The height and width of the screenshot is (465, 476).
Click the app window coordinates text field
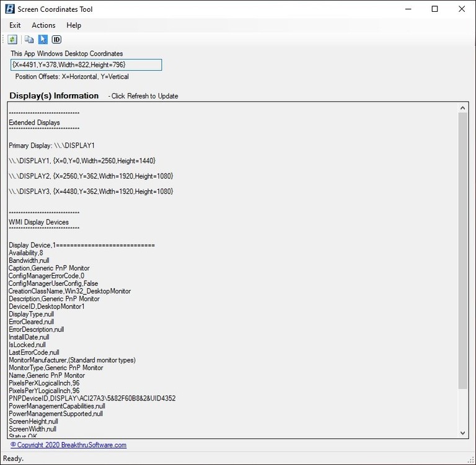click(86, 64)
